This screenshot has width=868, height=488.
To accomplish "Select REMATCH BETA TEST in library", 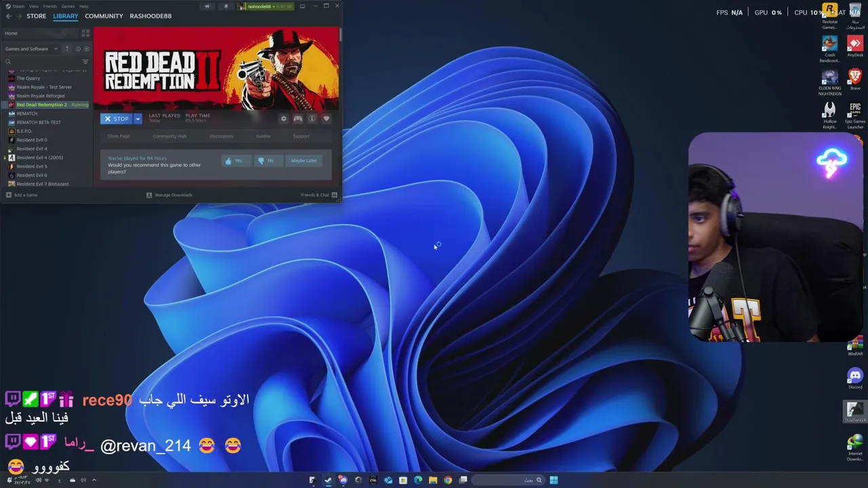I will tap(39, 122).
